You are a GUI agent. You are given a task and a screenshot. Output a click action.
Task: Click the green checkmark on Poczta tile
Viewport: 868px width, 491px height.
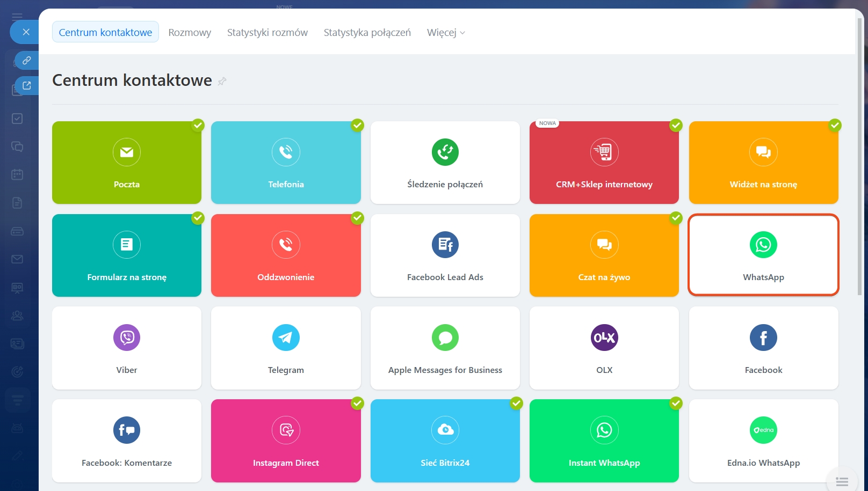pos(198,125)
